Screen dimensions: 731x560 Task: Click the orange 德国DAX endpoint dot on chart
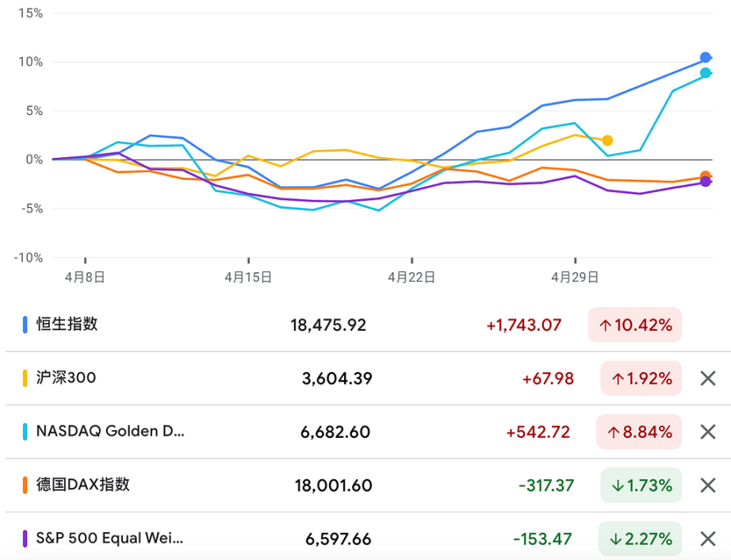click(706, 176)
